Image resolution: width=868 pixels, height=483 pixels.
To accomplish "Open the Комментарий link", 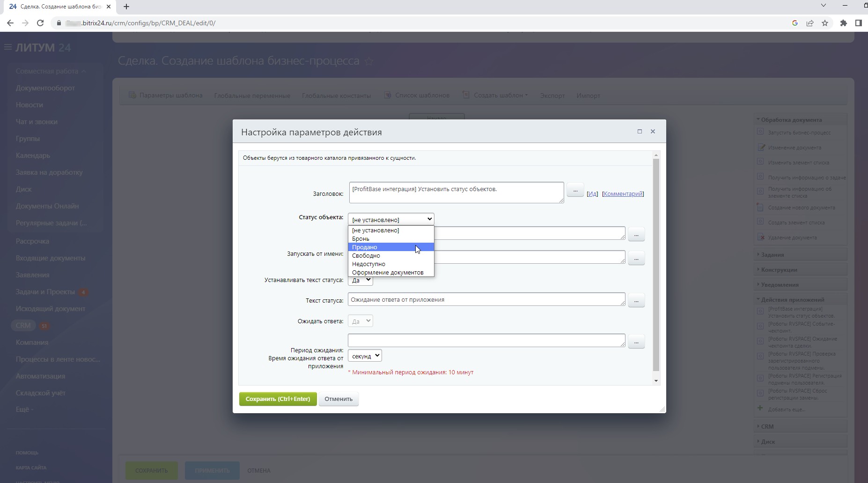I will (x=623, y=194).
